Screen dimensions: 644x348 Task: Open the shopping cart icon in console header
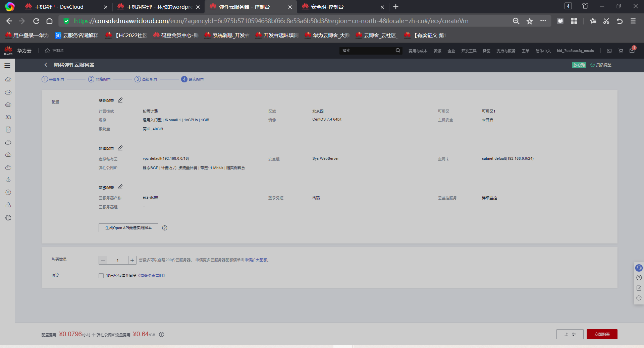coord(621,51)
